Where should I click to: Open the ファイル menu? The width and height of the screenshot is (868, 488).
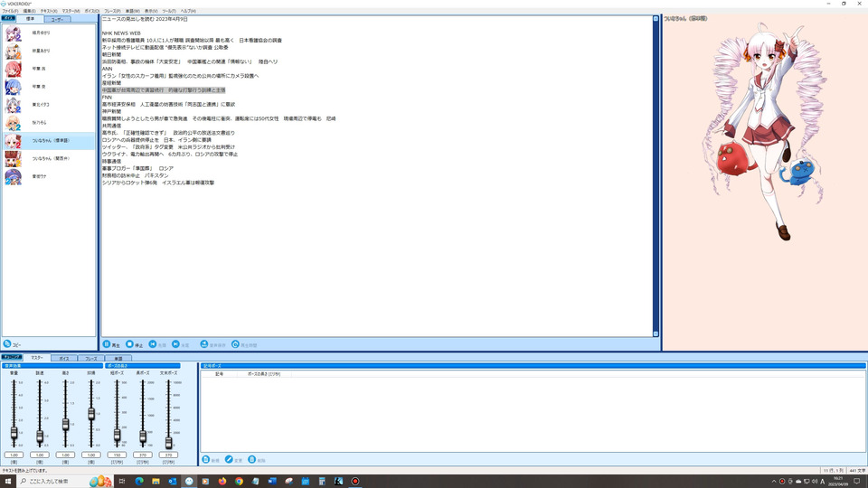[10, 11]
